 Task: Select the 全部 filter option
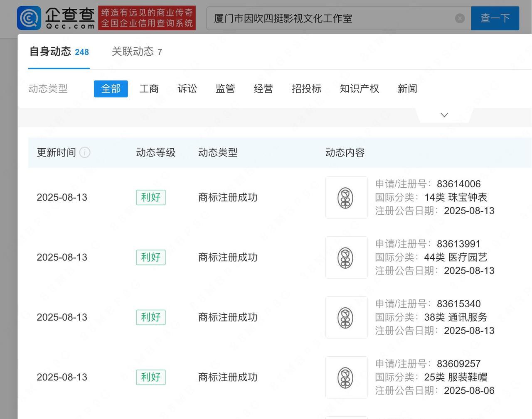coord(111,89)
